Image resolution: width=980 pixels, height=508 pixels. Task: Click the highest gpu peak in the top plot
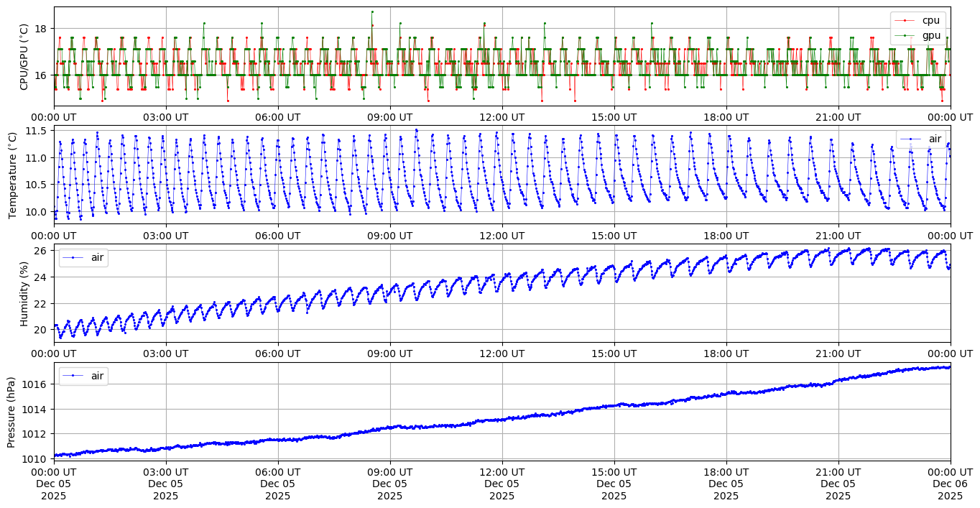(372, 11)
